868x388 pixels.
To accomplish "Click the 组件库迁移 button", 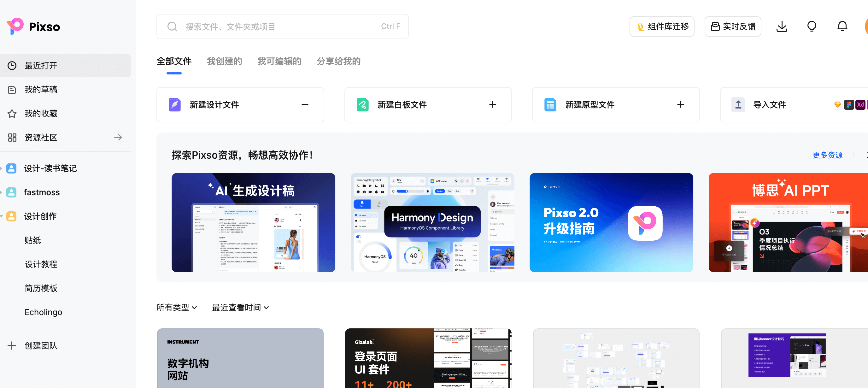I will tap(662, 26).
